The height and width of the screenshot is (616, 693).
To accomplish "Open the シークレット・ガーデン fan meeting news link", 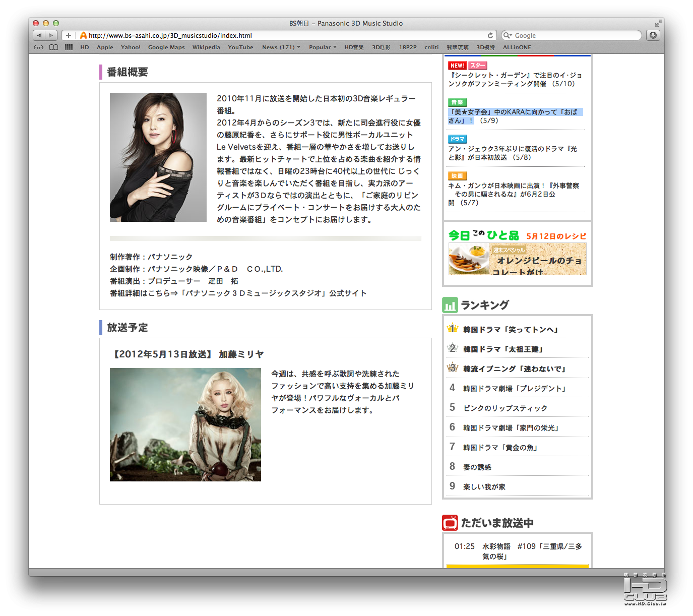I will (515, 80).
